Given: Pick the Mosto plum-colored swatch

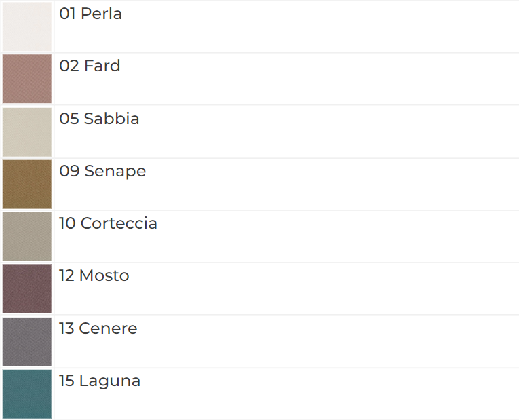Looking at the screenshot, I should point(27,288).
